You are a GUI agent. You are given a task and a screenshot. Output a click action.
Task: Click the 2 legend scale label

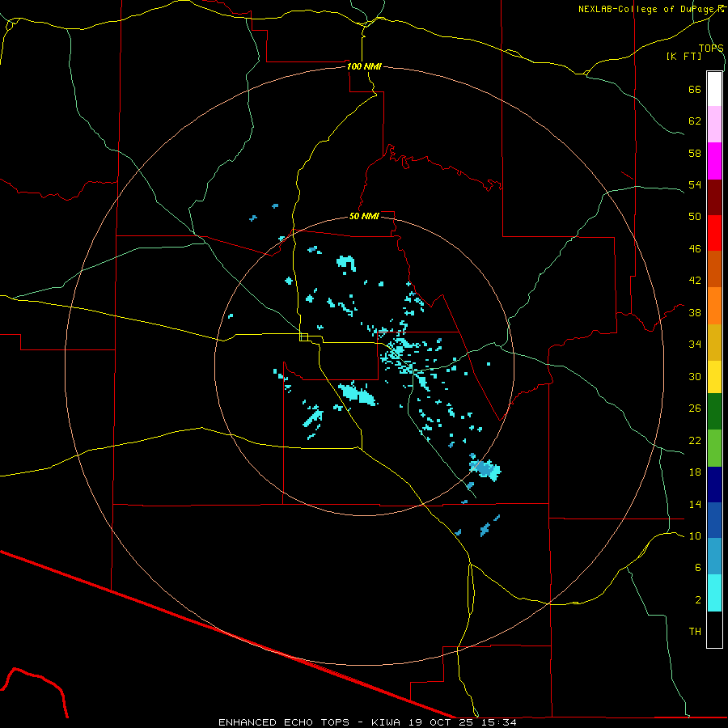tap(698, 600)
